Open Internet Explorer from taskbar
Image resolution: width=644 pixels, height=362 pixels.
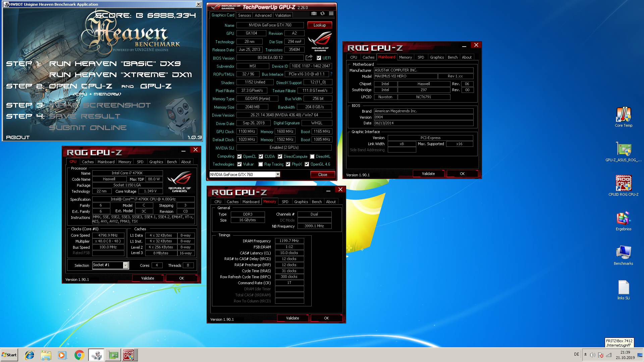coord(30,355)
